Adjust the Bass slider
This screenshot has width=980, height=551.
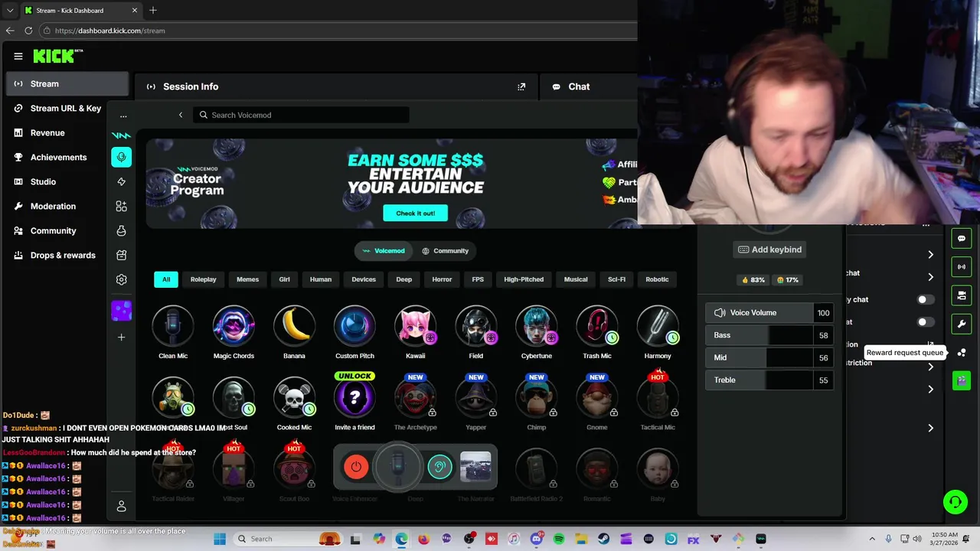click(x=769, y=335)
